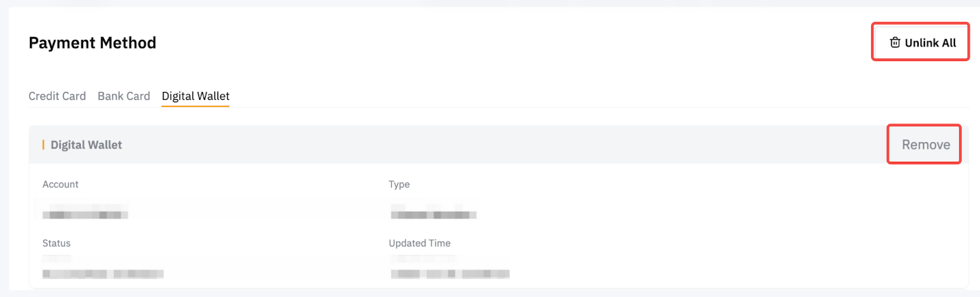Click the trash can icon beside Unlink All

tap(895, 42)
